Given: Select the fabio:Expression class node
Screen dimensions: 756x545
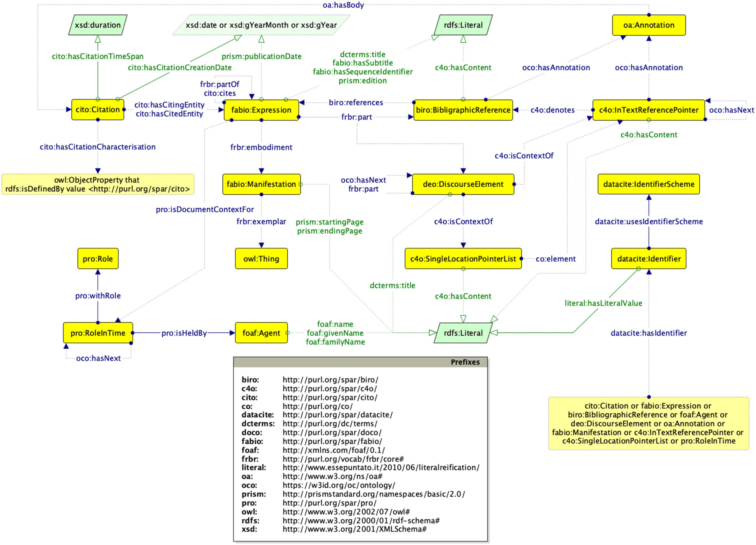Looking at the screenshot, I should [261, 110].
